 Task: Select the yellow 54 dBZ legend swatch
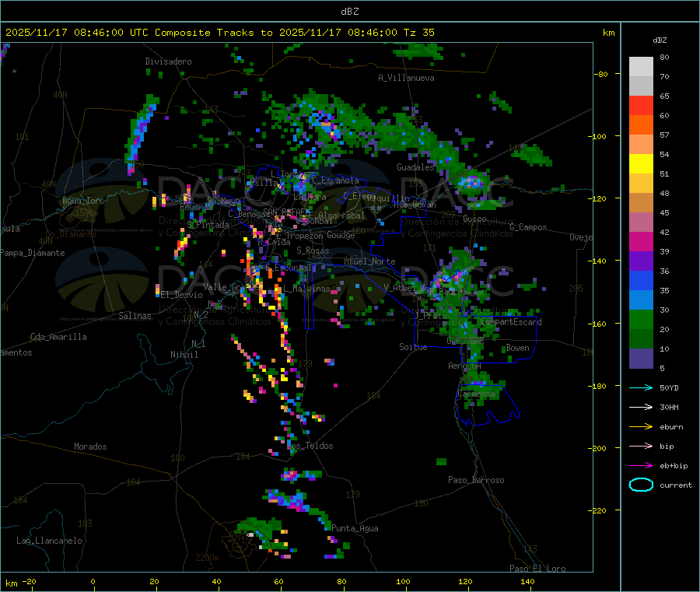click(x=641, y=164)
